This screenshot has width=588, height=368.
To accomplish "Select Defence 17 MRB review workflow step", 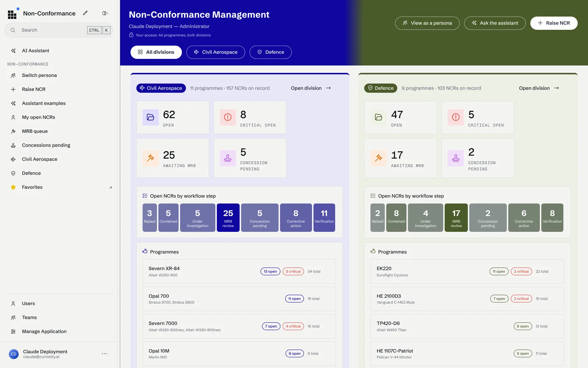I will click(x=456, y=217).
